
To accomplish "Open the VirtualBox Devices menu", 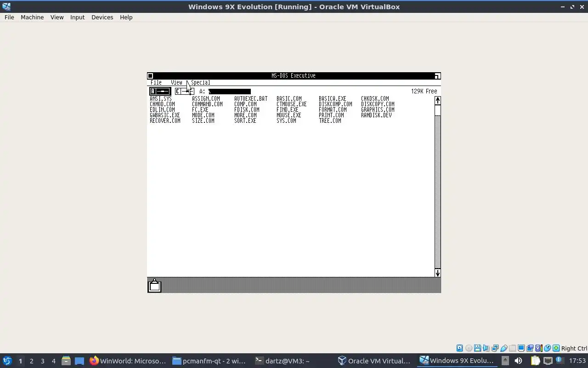I will click(x=102, y=17).
